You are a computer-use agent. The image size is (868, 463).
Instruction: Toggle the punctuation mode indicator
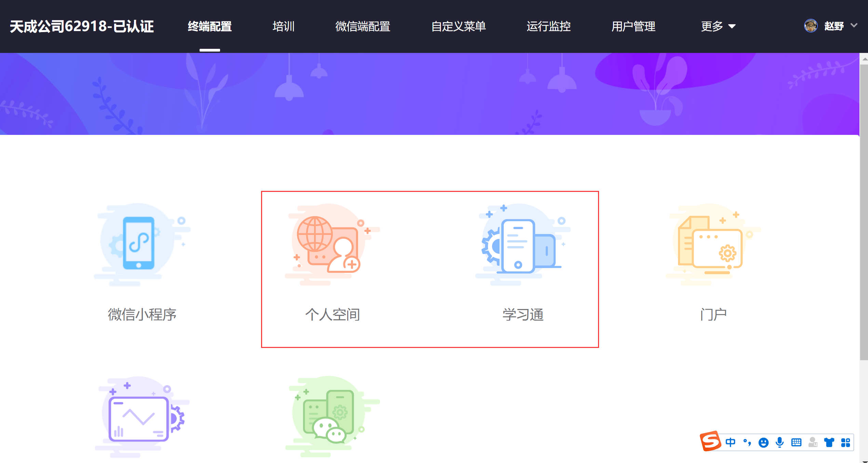click(747, 443)
